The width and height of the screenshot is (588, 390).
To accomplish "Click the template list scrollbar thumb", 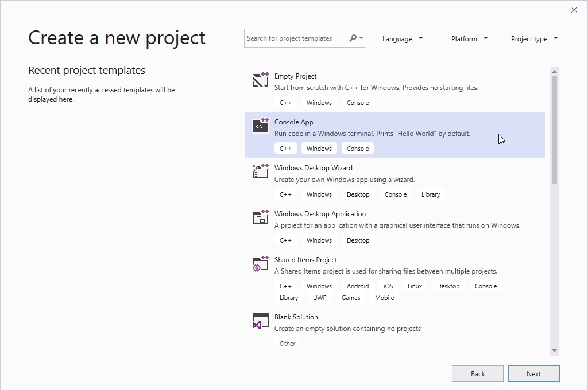I will pyautogui.click(x=554, y=130).
